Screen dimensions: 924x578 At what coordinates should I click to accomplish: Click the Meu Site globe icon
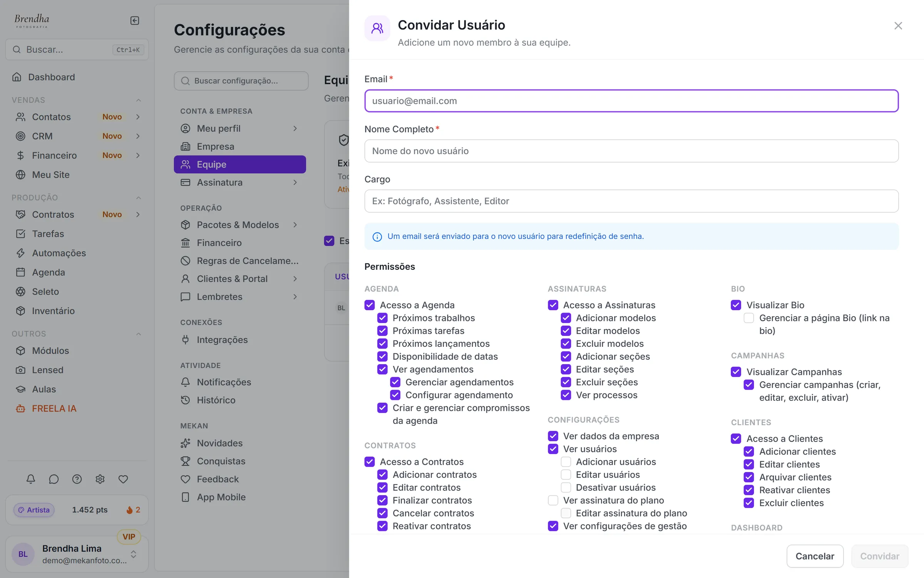point(20,175)
